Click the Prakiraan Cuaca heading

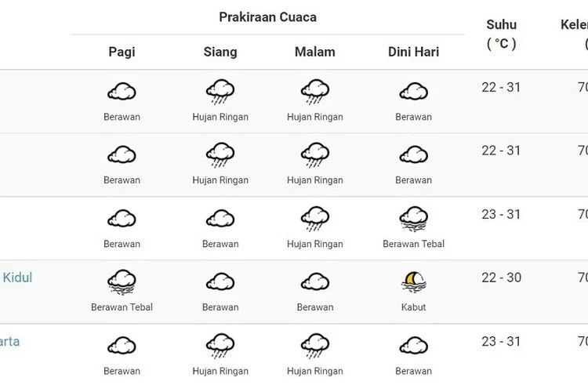coord(268,17)
